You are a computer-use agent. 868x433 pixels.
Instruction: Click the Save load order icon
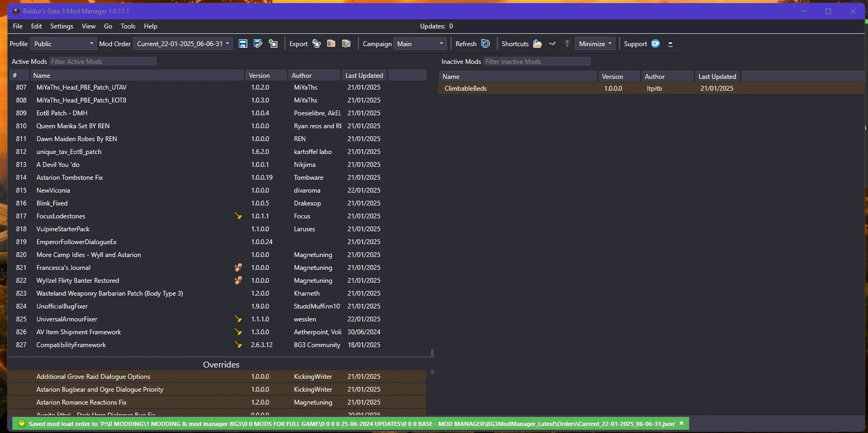(243, 43)
